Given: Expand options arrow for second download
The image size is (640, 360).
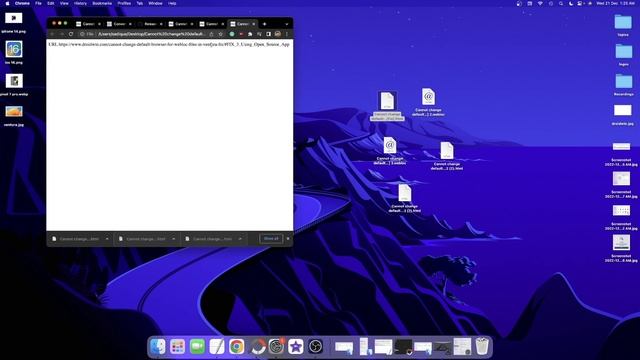Looking at the screenshot, I should pos(173,239).
